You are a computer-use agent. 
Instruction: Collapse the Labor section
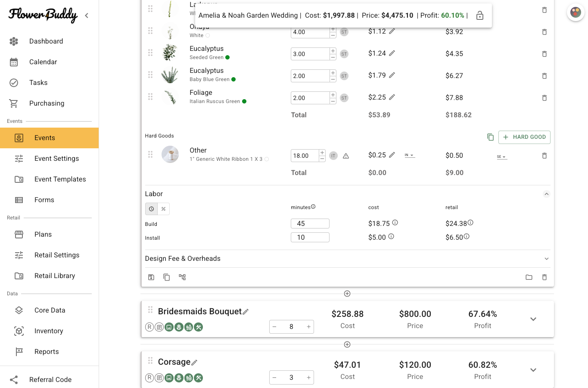tap(547, 194)
